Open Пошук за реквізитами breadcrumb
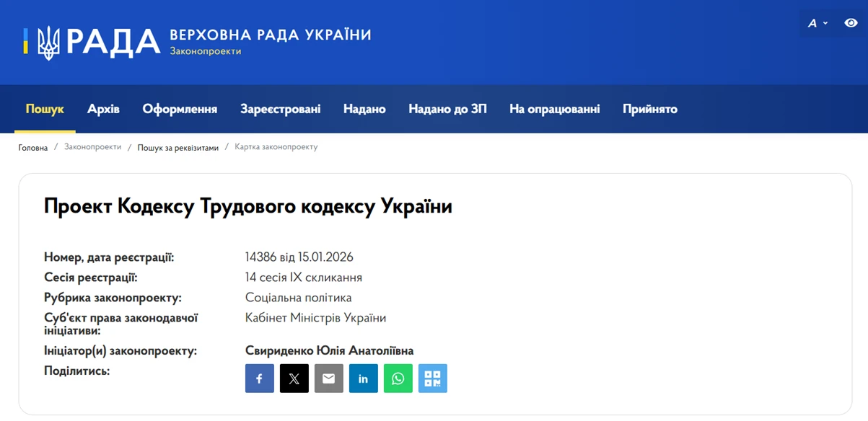Image resolution: width=868 pixels, height=421 pixels. (x=177, y=146)
